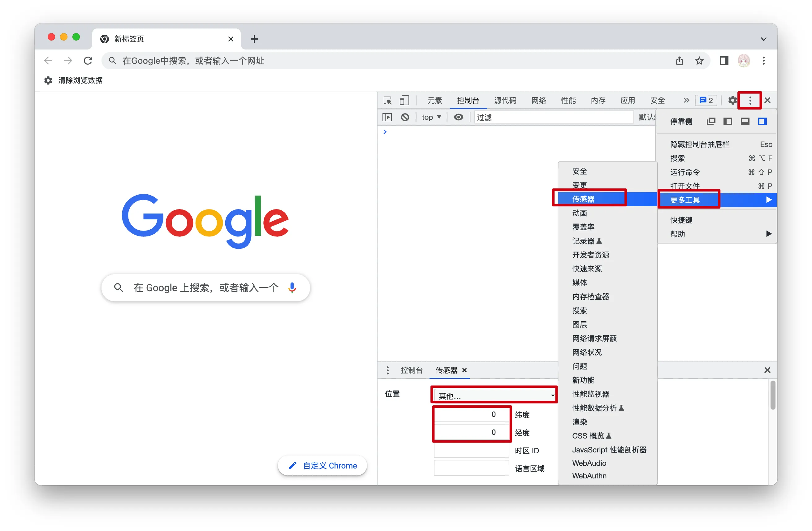Viewport: 812px width, 531px height.
Task: Show the console sidebar panel icon
Action: [387, 117]
